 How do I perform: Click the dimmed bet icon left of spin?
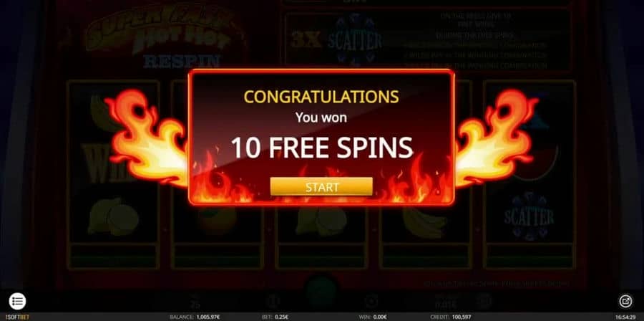[273, 301]
